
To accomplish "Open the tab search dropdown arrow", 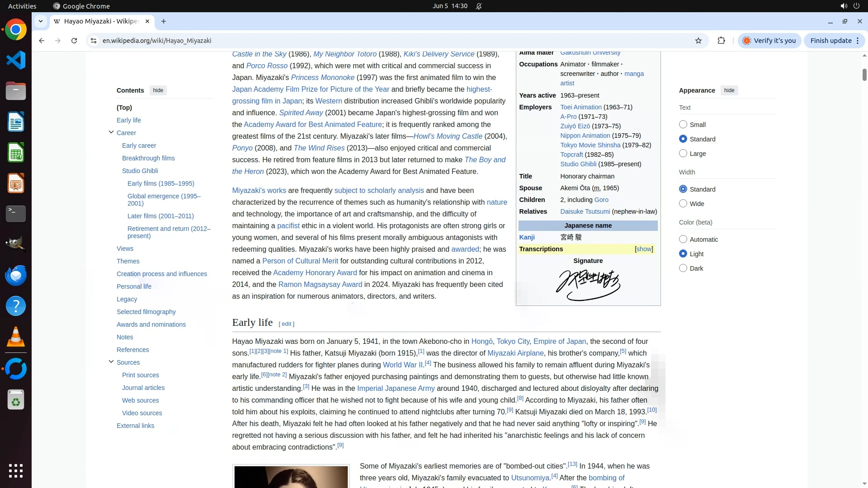I will point(41,21).
